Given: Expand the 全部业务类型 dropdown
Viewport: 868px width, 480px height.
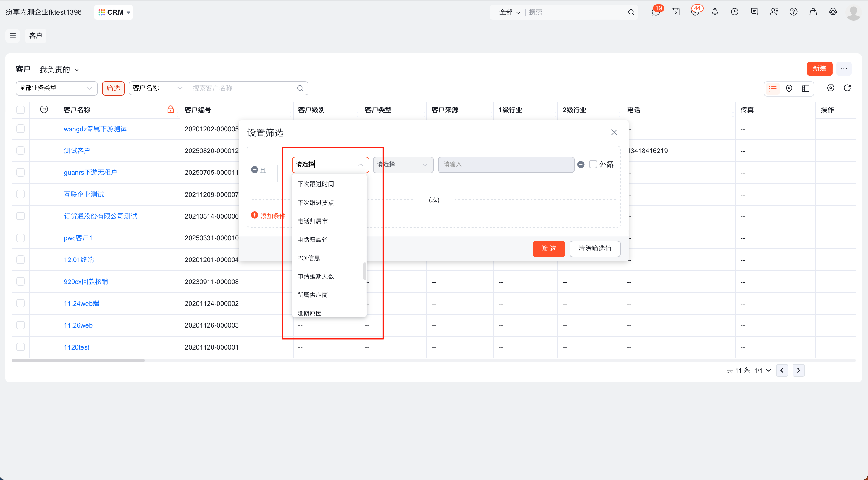Looking at the screenshot, I should [x=56, y=88].
